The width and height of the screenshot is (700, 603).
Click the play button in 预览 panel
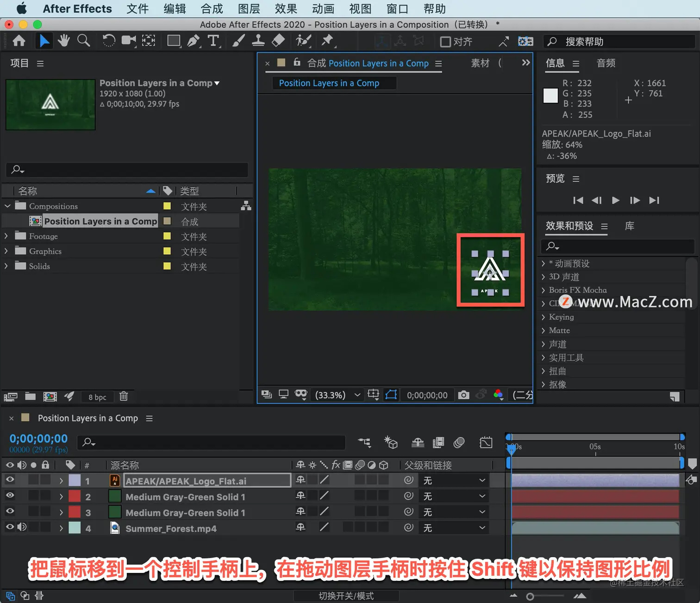tap(615, 201)
